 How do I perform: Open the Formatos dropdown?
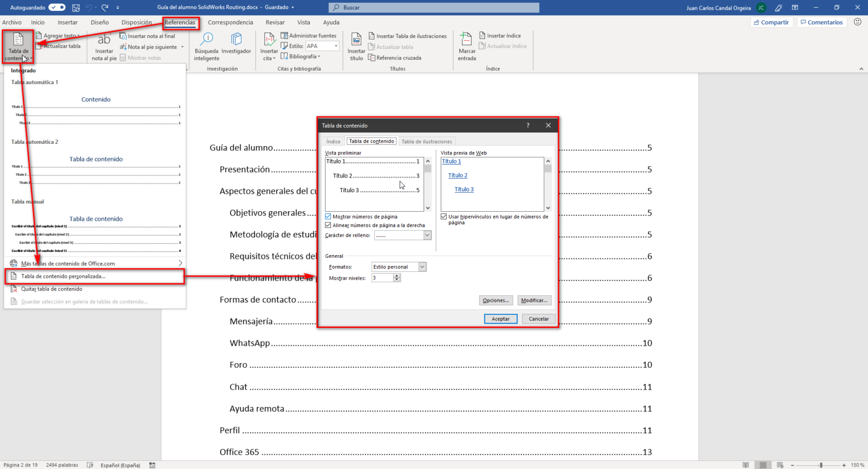pos(422,267)
